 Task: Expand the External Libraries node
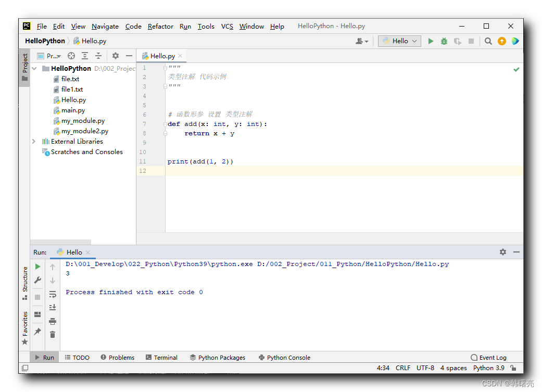[x=34, y=142]
